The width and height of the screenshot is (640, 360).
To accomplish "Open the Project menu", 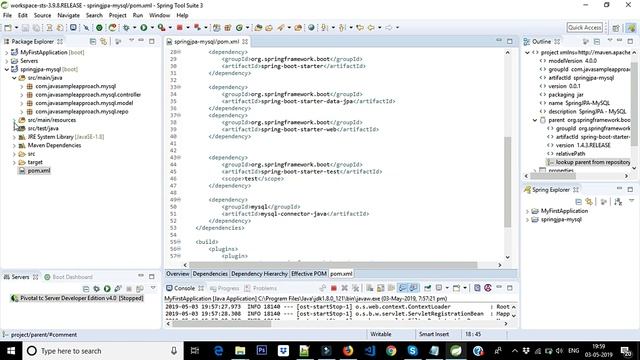I will (118, 15).
